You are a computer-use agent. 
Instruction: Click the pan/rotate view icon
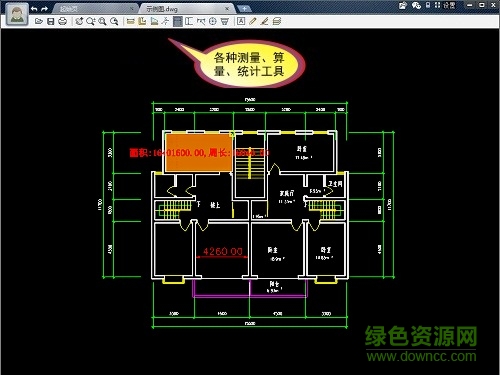79,22
